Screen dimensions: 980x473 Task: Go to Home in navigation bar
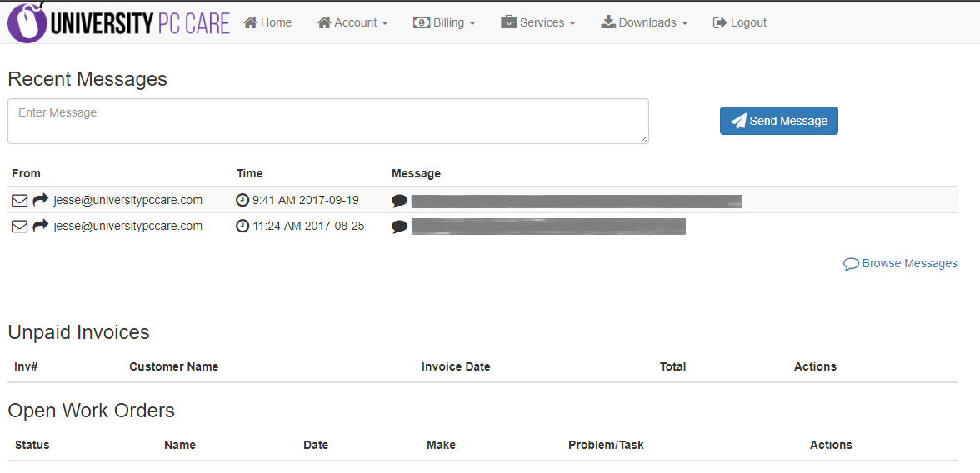tap(267, 22)
